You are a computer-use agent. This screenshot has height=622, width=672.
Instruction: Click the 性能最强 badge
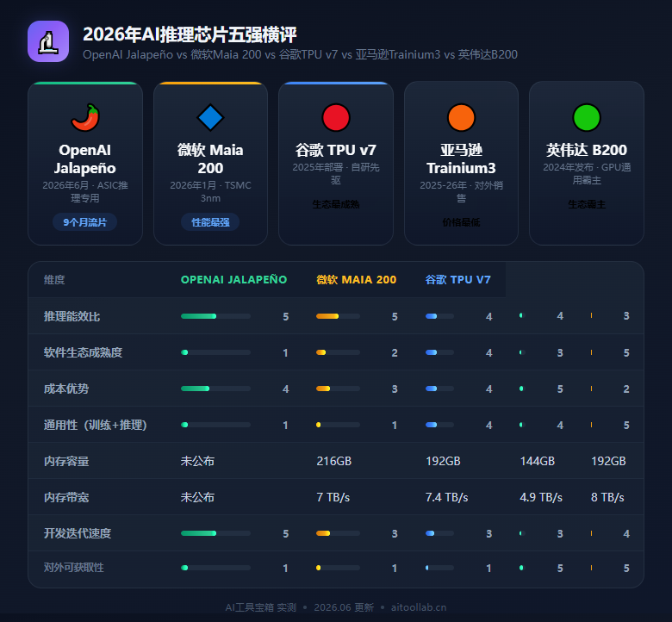210,222
